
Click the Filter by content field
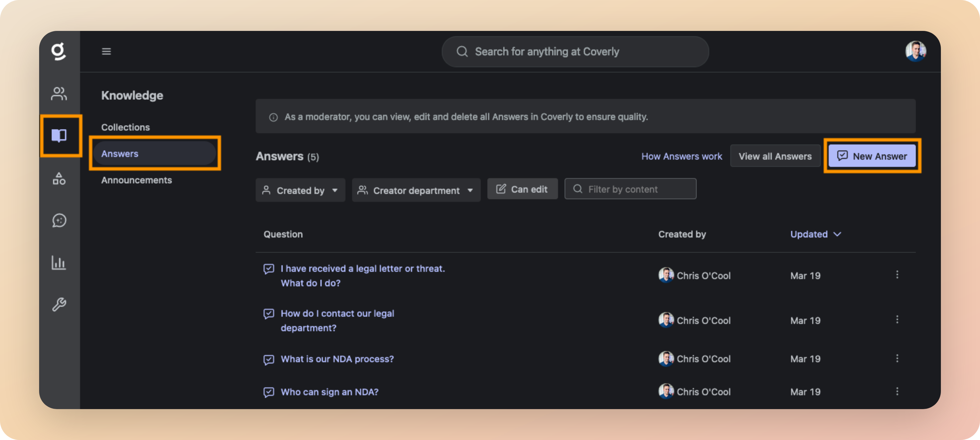(630, 189)
